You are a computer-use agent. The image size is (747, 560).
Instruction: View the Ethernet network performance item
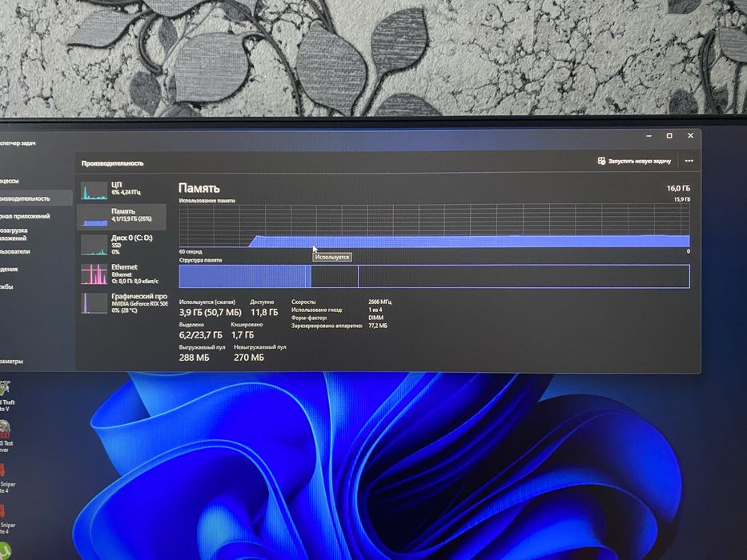122,274
